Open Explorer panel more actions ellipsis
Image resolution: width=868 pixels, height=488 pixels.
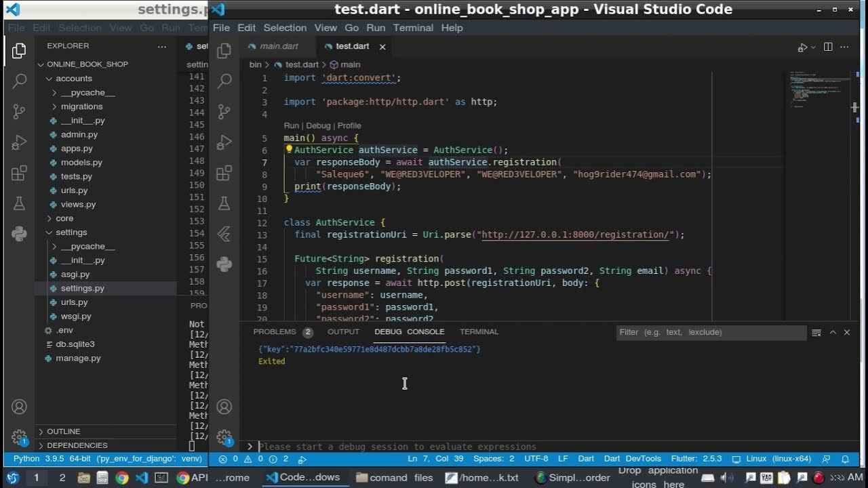(x=161, y=46)
